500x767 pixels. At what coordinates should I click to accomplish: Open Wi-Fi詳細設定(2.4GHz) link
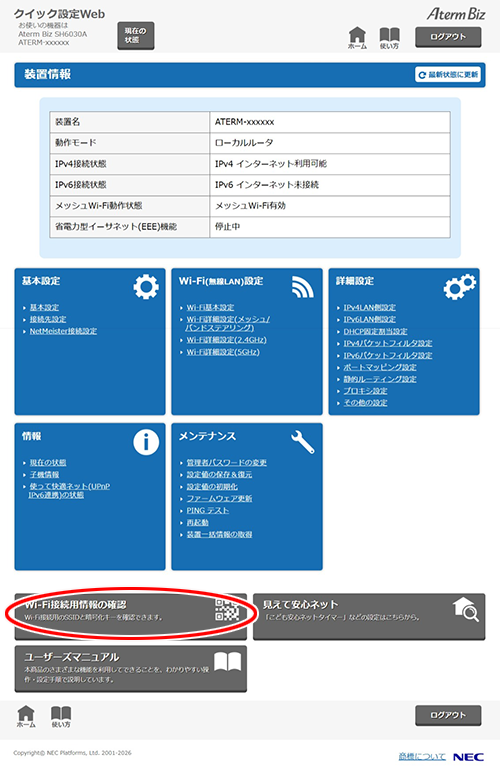(x=227, y=339)
